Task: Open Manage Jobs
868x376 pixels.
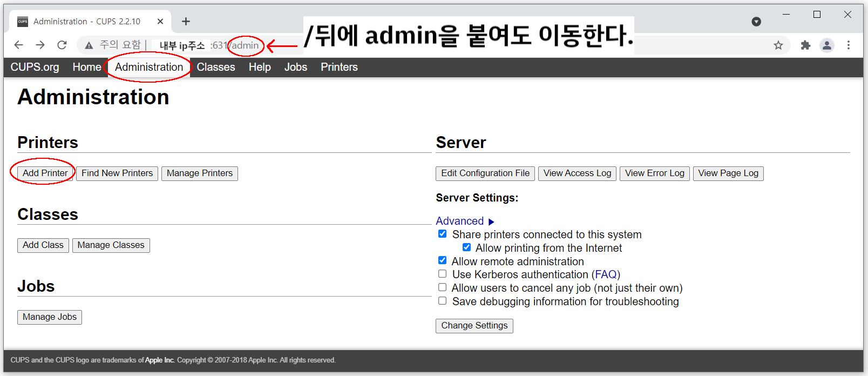Action: point(50,317)
